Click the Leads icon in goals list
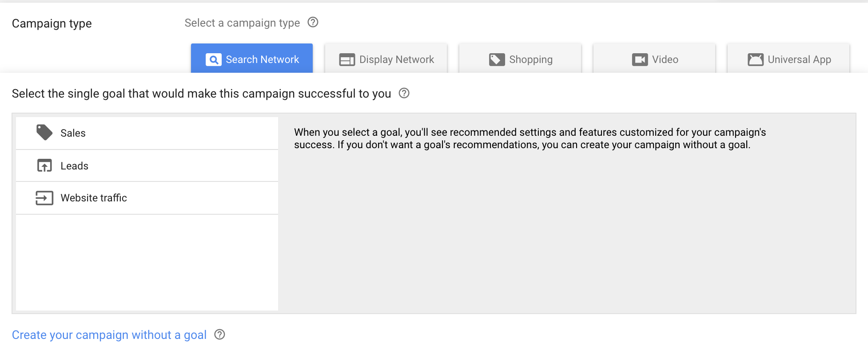Screen dimensions: 868x354 [x=44, y=165]
